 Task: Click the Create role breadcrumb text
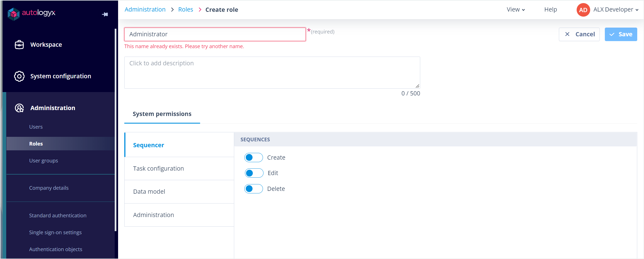click(x=222, y=10)
